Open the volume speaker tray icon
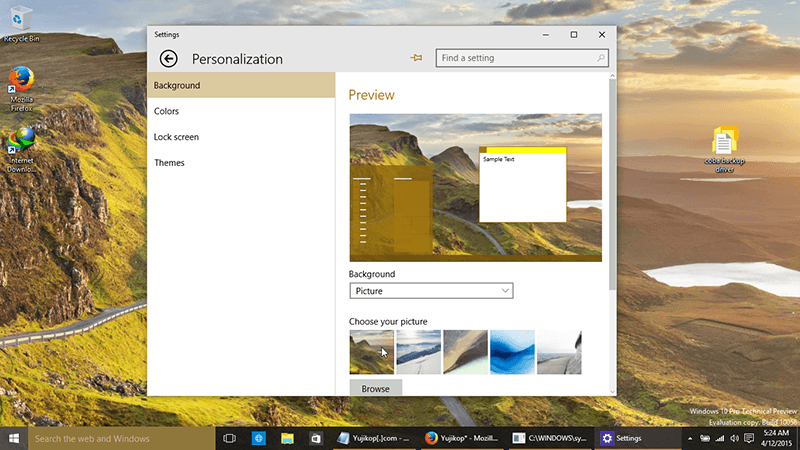 click(x=734, y=438)
